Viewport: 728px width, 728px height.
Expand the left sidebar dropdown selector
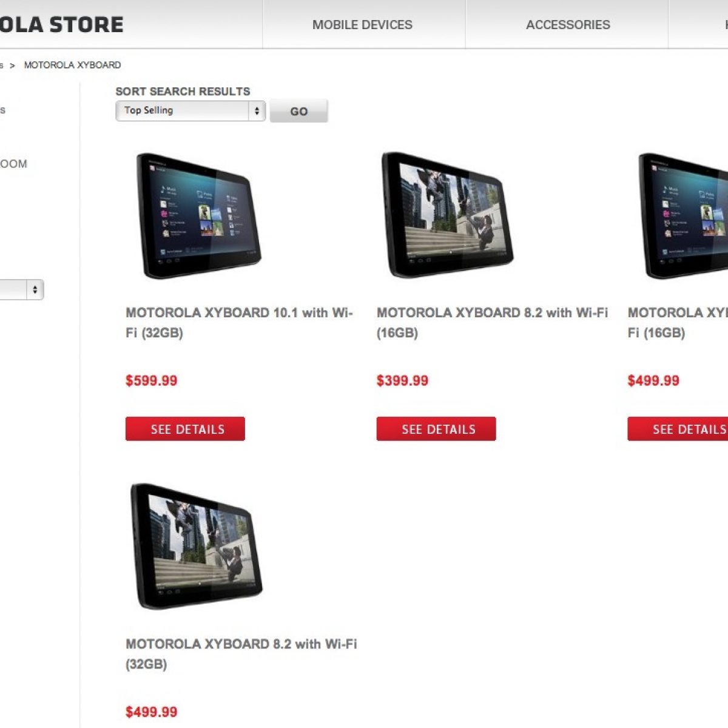(22, 290)
